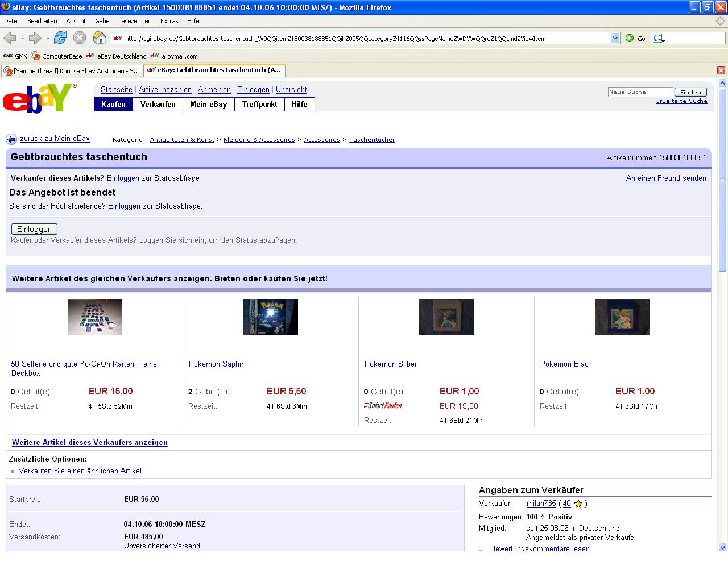The height and width of the screenshot is (582, 728).
Task: Click Weitere Artikel dieses Verkäufers anzeigen
Action: 90,443
